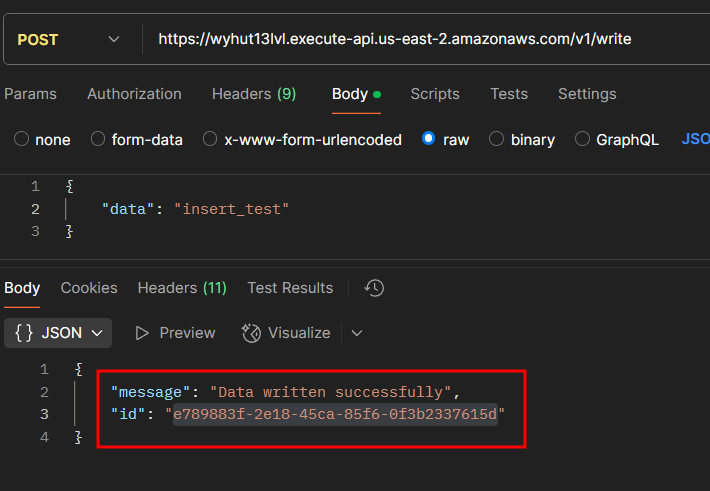710x491 pixels.
Task: Switch to the Authorization tab
Action: pyautogui.click(x=134, y=94)
